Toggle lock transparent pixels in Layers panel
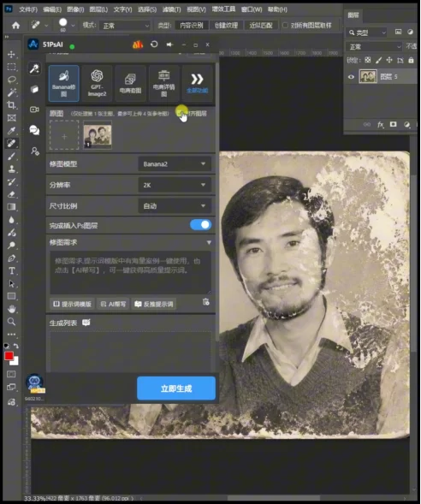421x504 pixels. pos(368,60)
